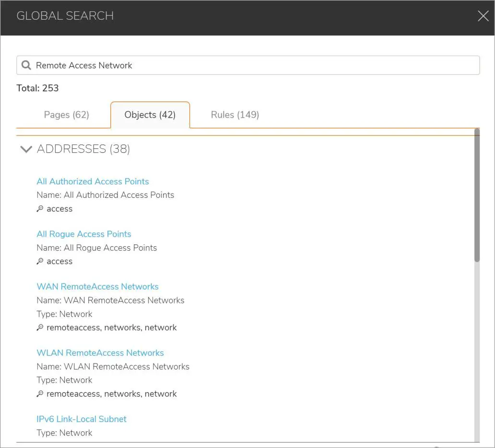Viewport: 495px width, 448px height.
Task: Open the Rules (149) tab
Action: 235,115
